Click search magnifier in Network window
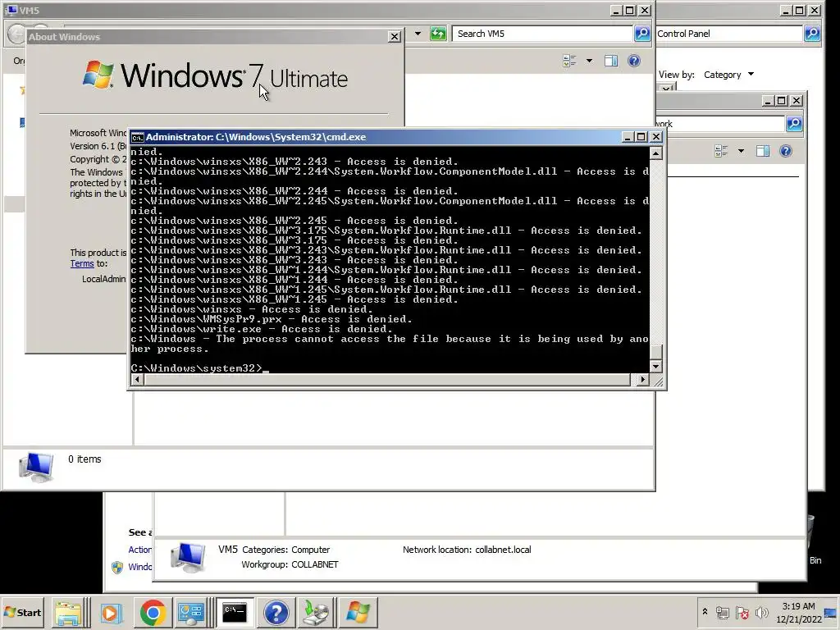 [x=794, y=124]
